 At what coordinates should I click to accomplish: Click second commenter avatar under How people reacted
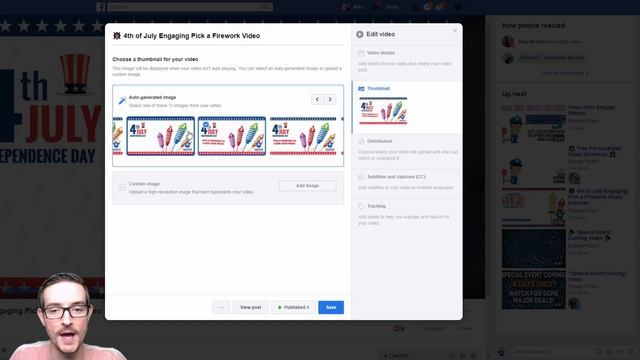coord(508,58)
